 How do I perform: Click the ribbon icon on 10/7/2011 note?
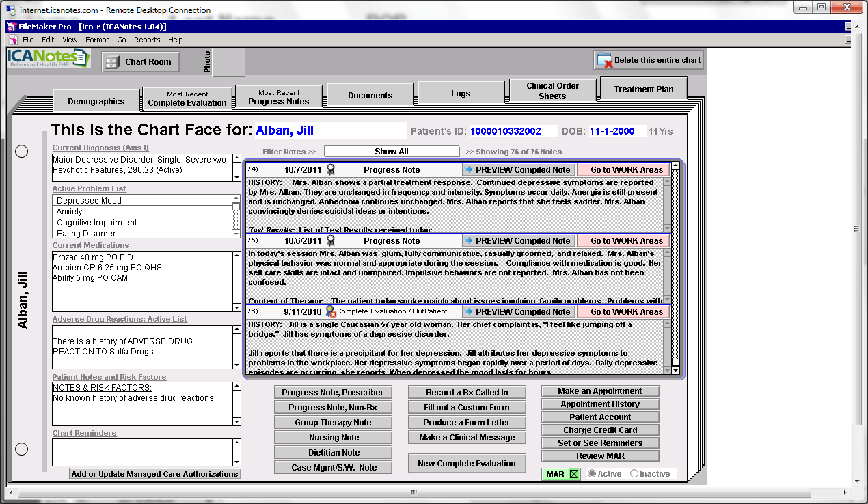click(330, 169)
